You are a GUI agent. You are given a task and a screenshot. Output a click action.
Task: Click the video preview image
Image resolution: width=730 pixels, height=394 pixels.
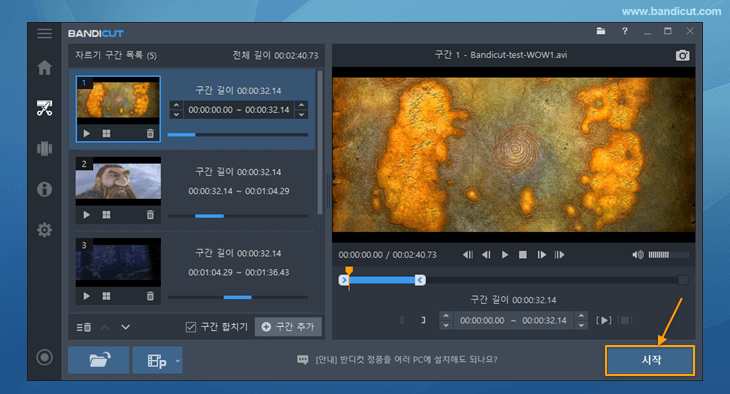pos(514,155)
